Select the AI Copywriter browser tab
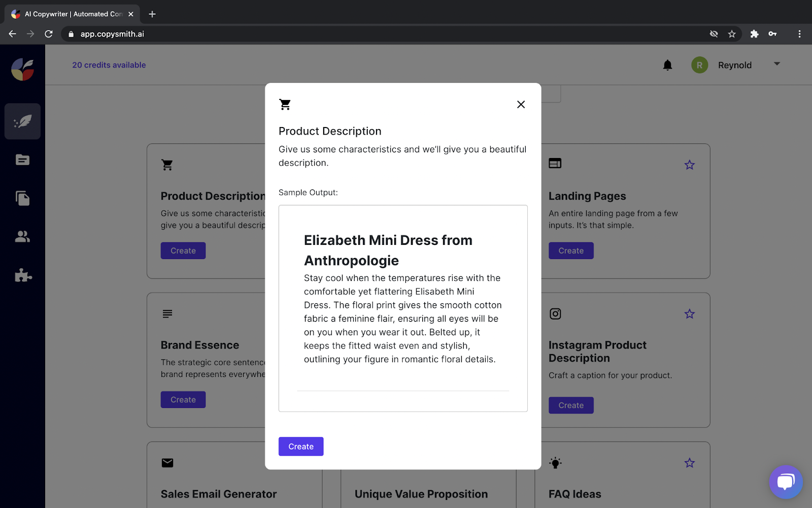Viewport: 812px width, 508px height. tap(73, 14)
